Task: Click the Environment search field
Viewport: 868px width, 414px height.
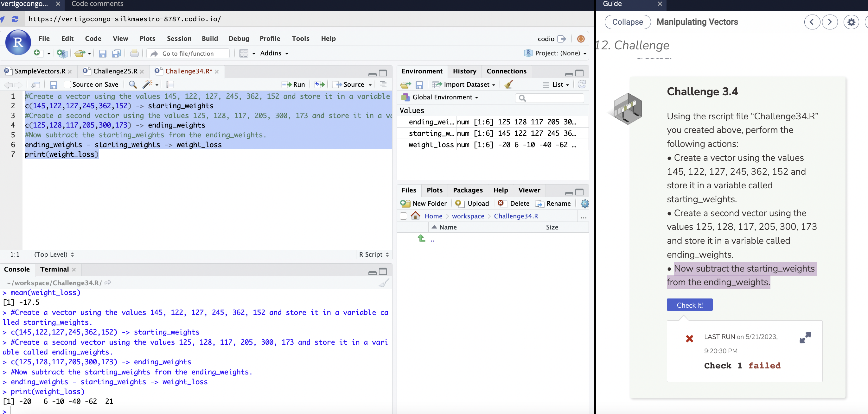Action: [549, 98]
